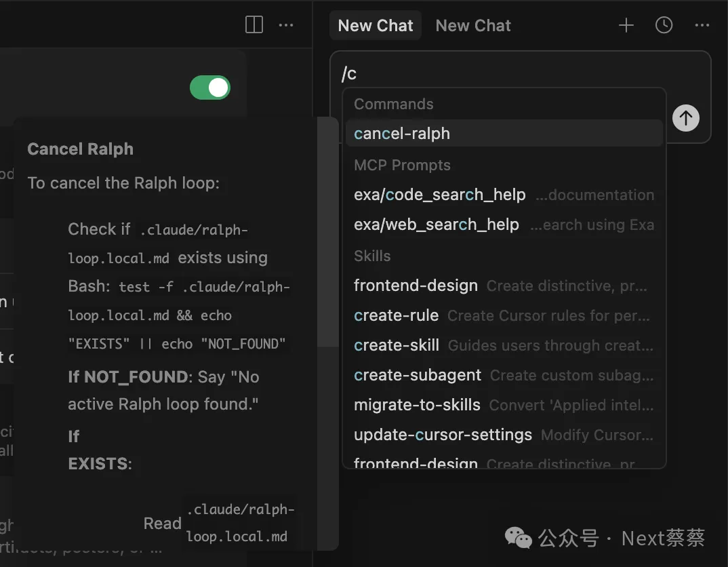
Task: Click the split editor layout icon
Action: (254, 26)
